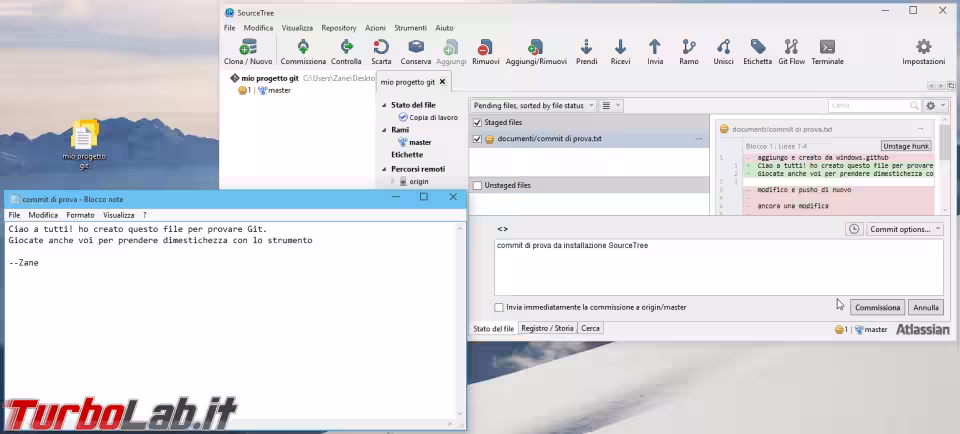Screen dimensions: 960x434
Task: Open the Pending files sort dropdown
Action: click(x=534, y=105)
